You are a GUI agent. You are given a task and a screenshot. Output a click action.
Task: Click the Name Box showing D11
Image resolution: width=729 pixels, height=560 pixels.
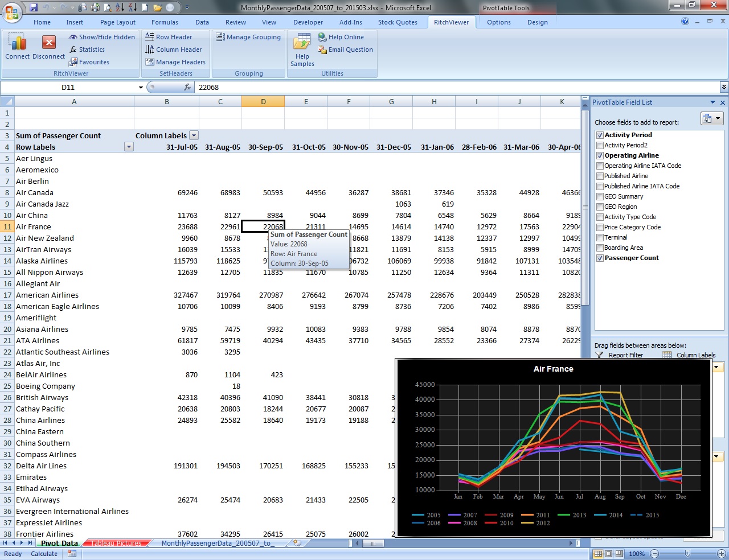68,87
